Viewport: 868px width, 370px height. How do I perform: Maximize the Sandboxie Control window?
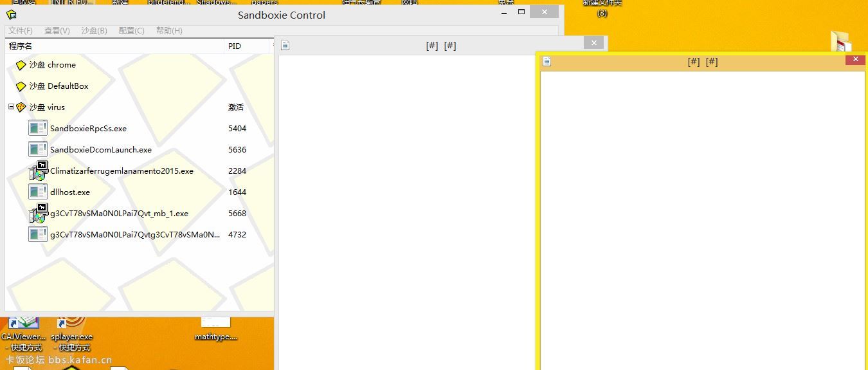(x=521, y=12)
